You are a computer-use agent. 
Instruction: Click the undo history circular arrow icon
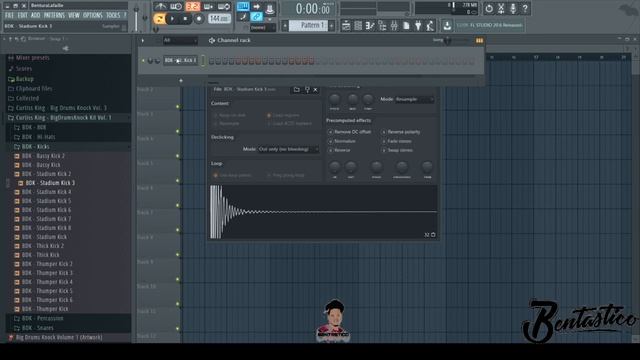tap(489, 8)
